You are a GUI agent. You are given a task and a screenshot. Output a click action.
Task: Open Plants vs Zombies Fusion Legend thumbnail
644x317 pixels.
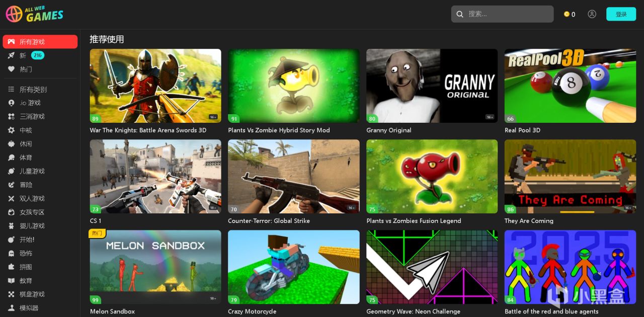pyautogui.click(x=432, y=176)
